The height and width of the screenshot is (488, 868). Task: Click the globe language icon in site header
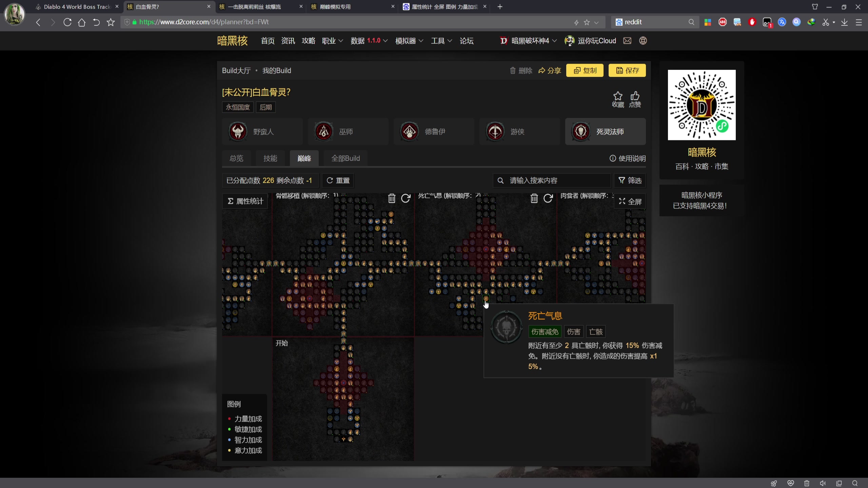coord(643,41)
